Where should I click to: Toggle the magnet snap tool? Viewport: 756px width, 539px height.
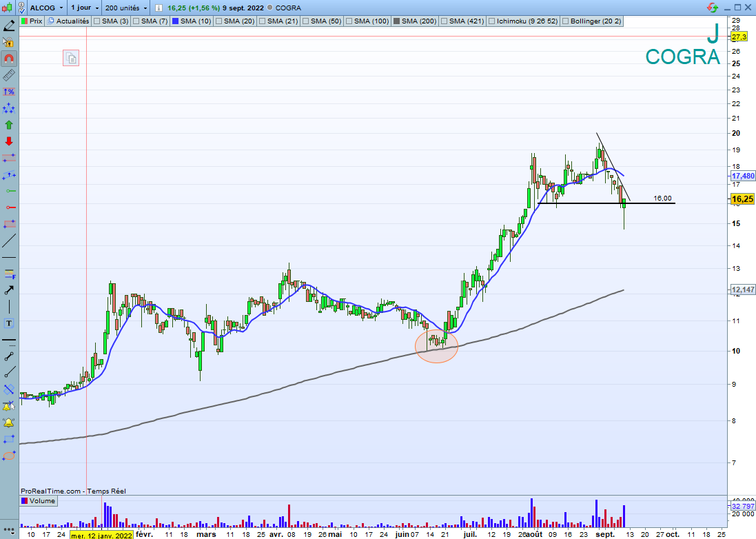[x=9, y=59]
